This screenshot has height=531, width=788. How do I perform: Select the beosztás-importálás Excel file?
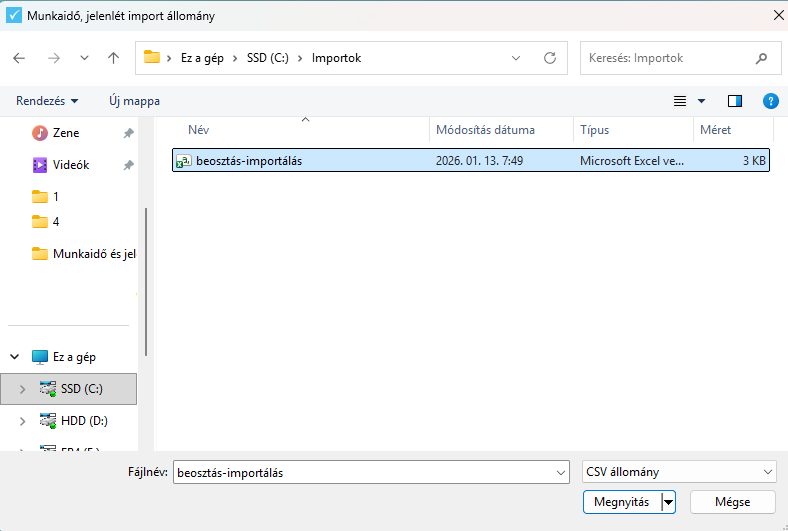pos(249,160)
